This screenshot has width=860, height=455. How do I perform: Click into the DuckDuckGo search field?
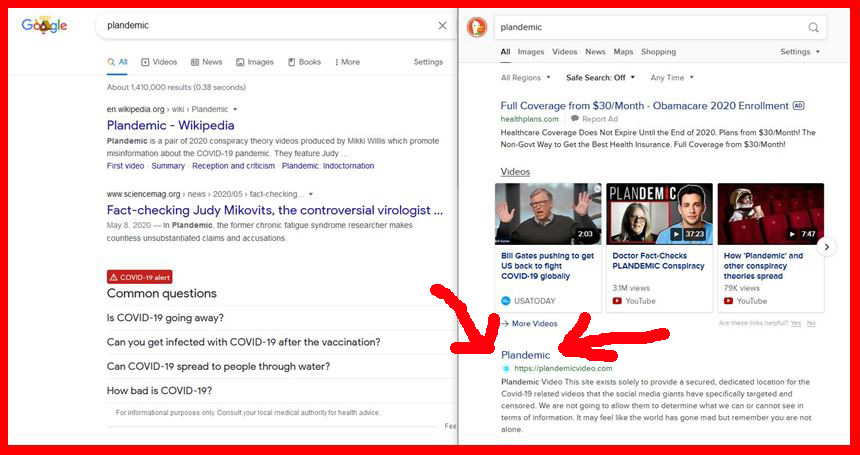click(x=650, y=28)
